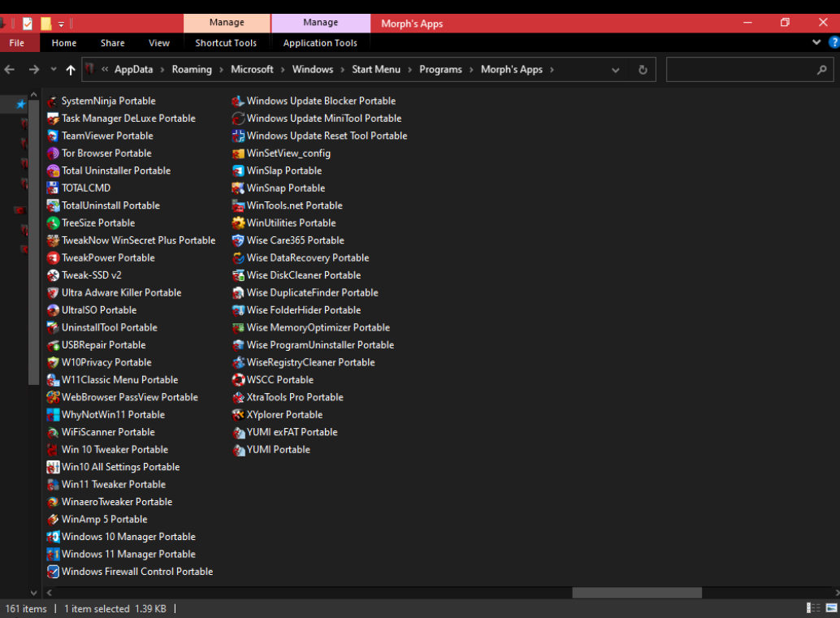This screenshot has height=618, width=840.
Task: Expand the chevron after AppData breadcrumb
Action: [162, 70]
